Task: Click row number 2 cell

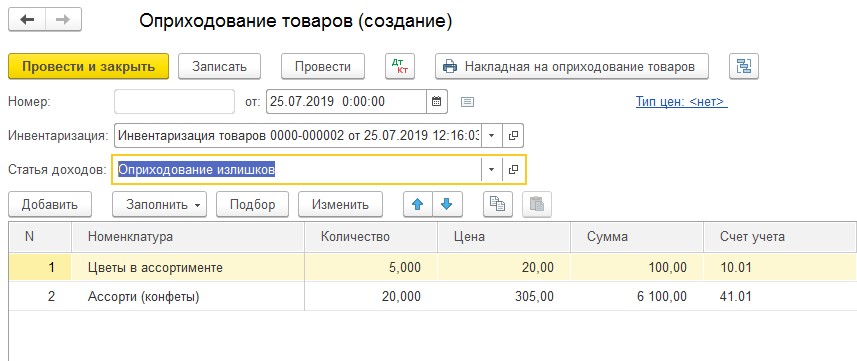Action: [40, 296]
